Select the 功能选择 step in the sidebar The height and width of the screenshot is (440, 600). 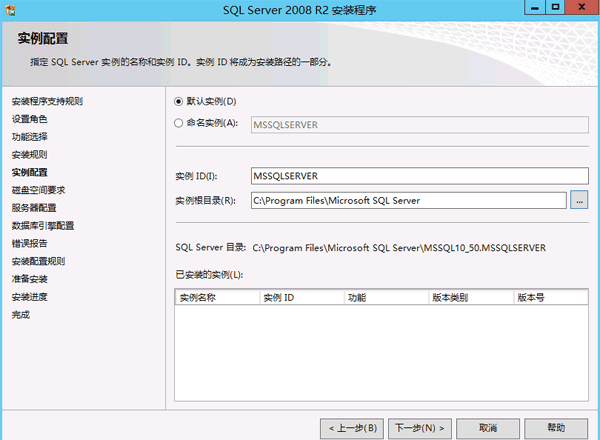(x=29, y=137)
